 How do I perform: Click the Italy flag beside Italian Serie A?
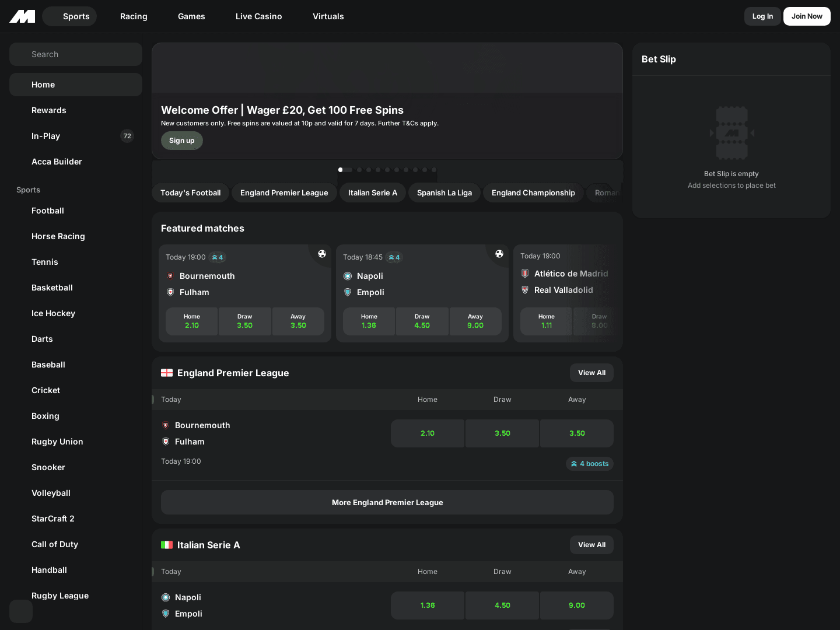tap(167, 545)
